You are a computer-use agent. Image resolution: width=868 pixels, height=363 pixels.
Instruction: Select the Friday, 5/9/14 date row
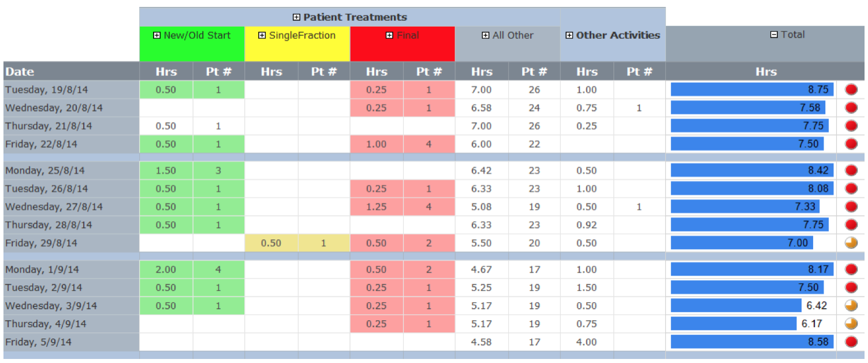[38, 342]
